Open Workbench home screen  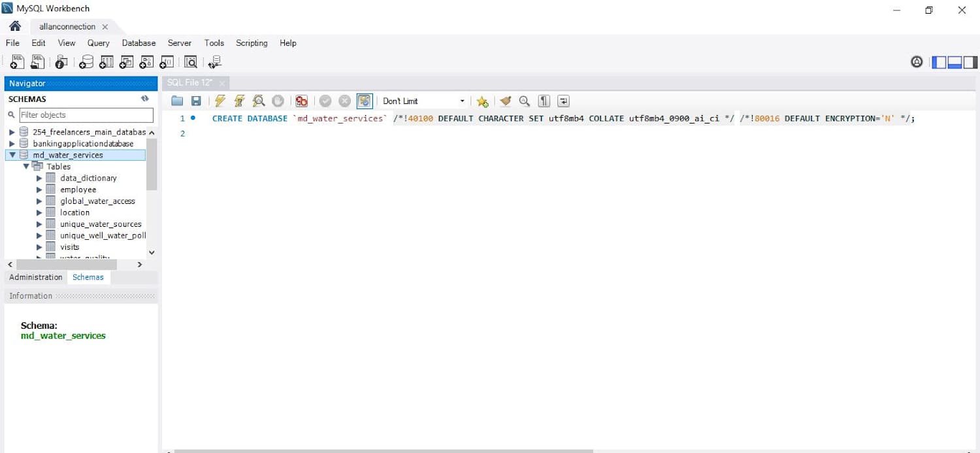click(15, 26)
